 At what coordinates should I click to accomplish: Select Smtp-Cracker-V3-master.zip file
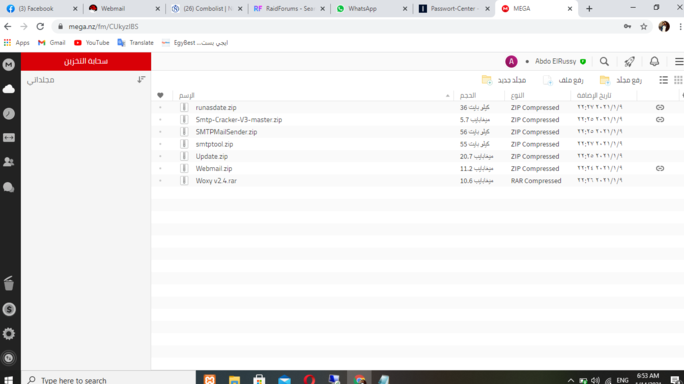coord(239,120)
